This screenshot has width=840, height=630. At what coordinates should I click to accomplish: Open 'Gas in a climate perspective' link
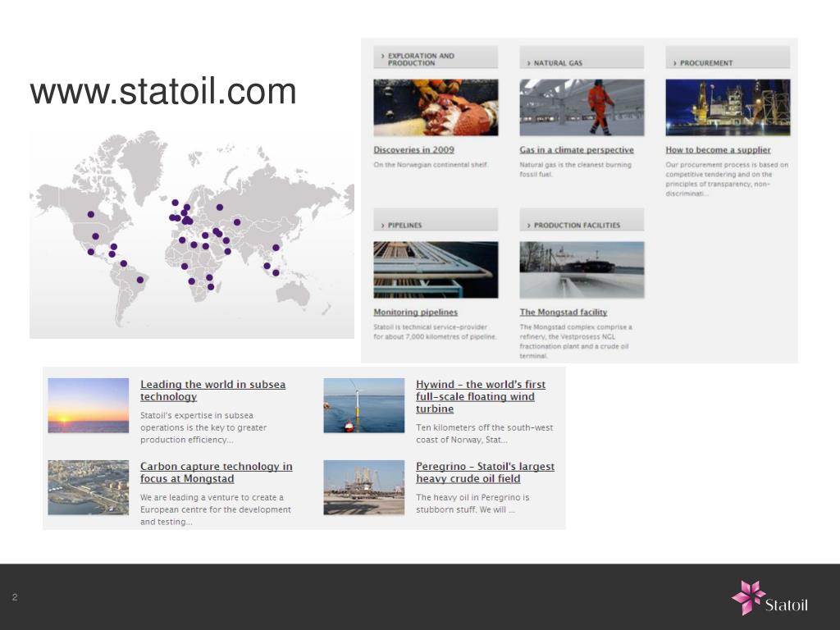point(577,150)
